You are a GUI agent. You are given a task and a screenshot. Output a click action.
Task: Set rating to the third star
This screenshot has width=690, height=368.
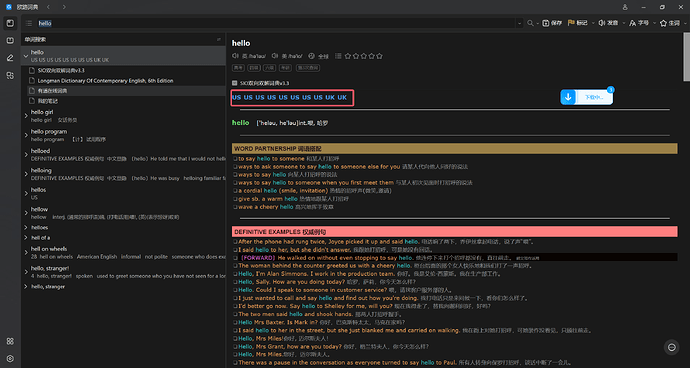coord(364,56)
